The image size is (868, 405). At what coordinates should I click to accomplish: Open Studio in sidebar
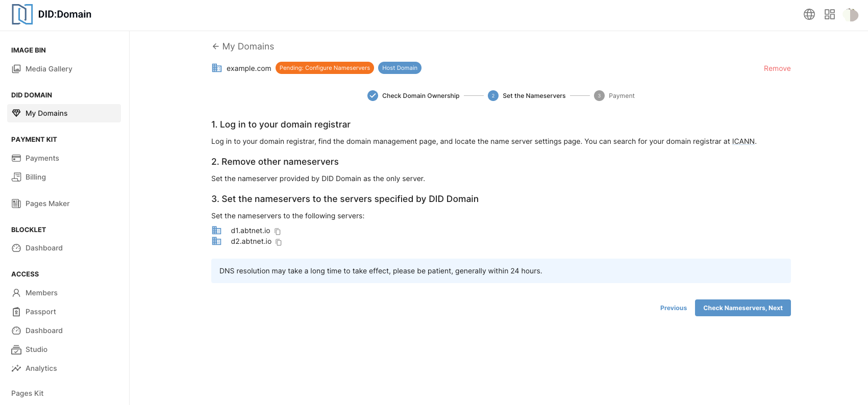click(36, 349)
